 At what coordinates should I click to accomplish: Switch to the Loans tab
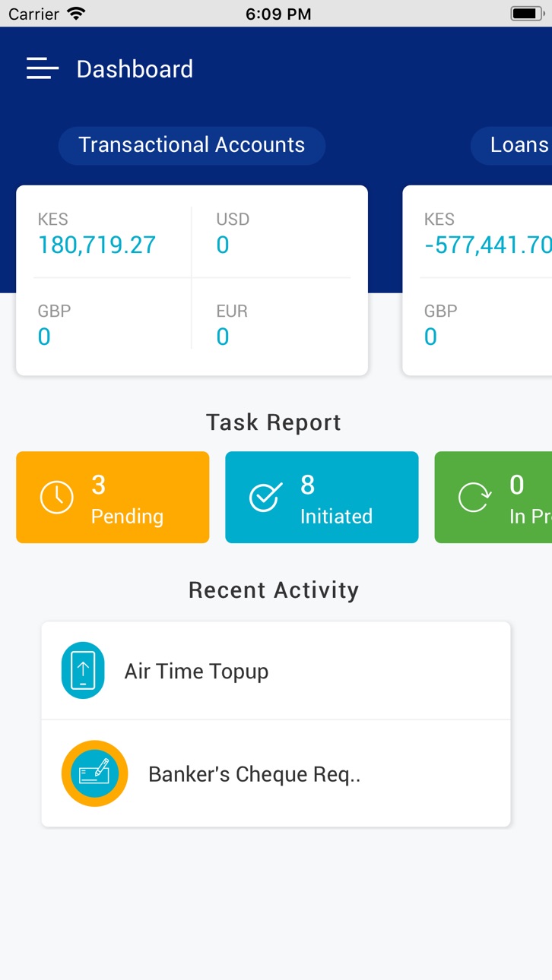click(512, 145)
